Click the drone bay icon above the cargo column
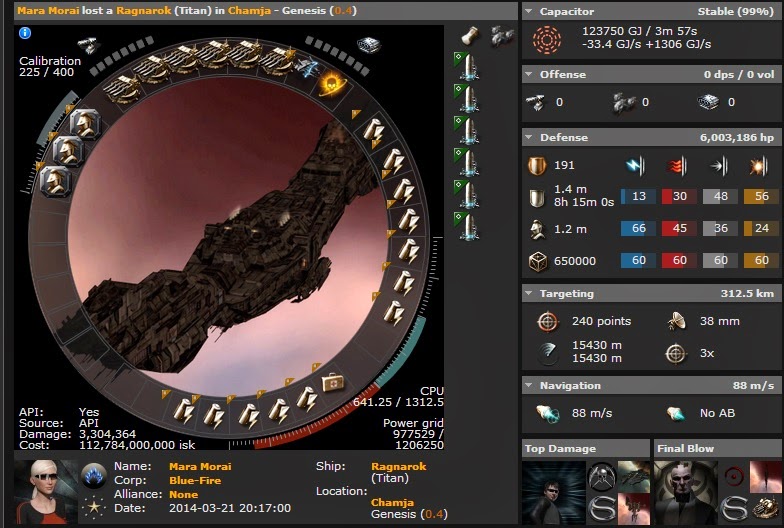Viewport: 784px width, 528px height. pyautogui.click(x=502, y=35)
